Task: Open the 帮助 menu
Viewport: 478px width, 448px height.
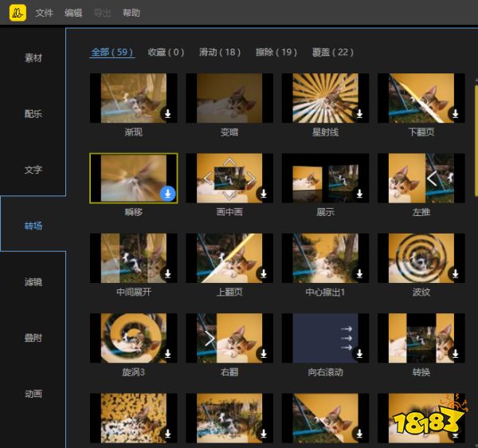Action: coord(131,13)
